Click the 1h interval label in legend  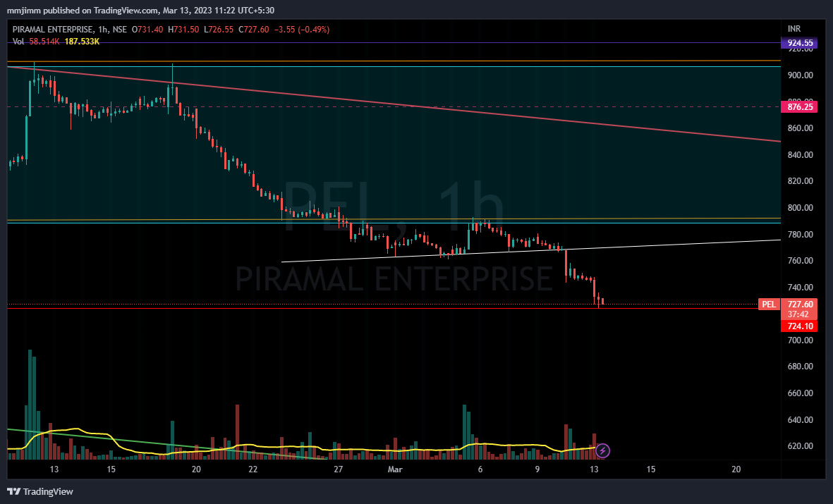click(x=103, y=29)
